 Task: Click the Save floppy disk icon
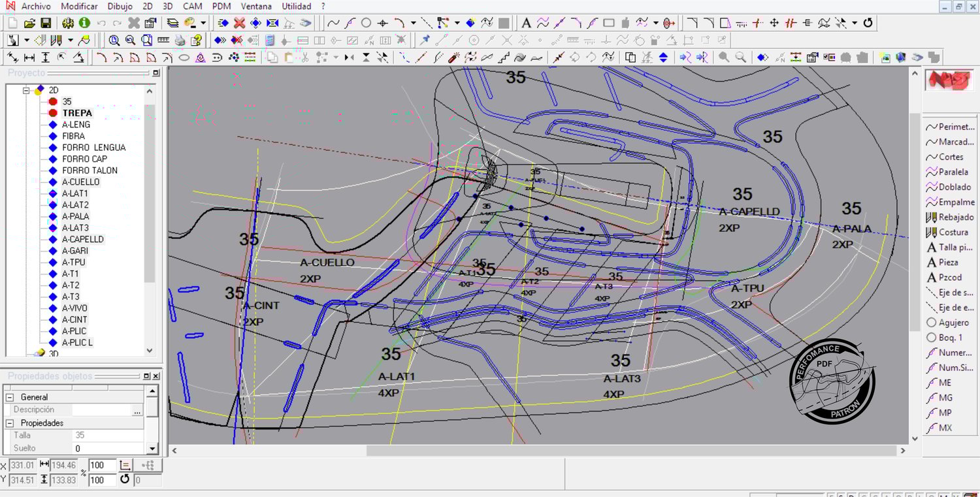tap(46, 23)
